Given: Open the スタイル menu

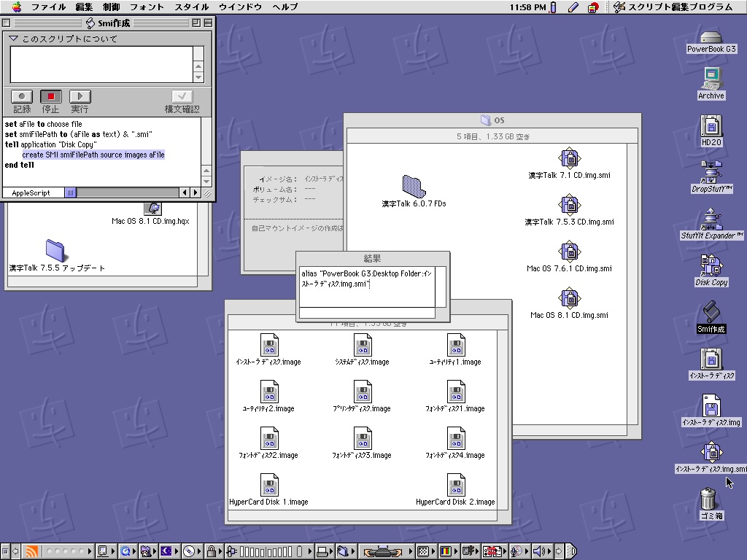Looking at the screenshot, I should [x=192, y=7].
